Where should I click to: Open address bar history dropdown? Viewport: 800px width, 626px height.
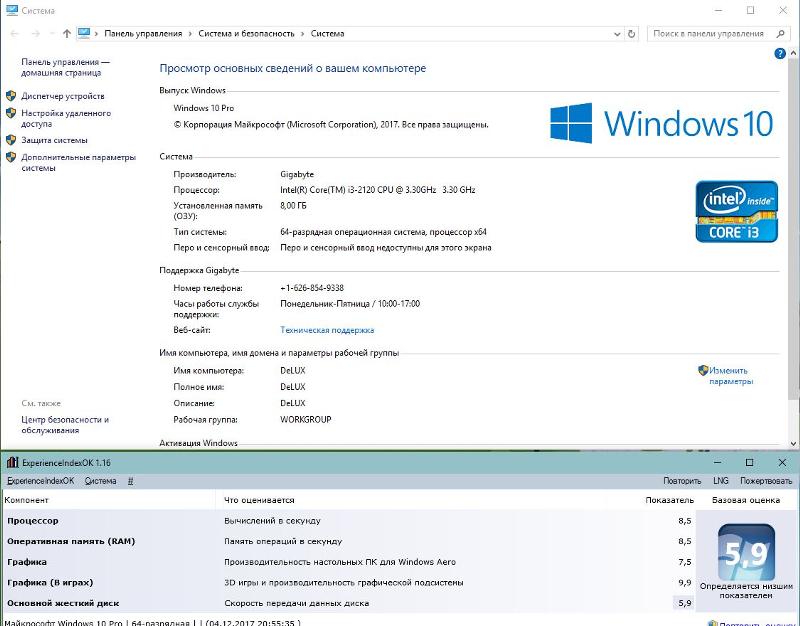point(617,34)
